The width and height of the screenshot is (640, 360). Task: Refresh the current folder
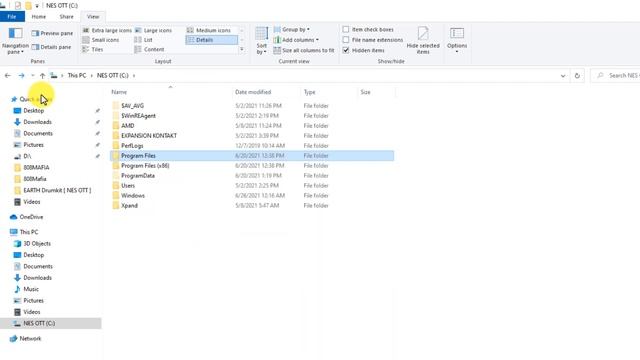(x=577, y=76)
